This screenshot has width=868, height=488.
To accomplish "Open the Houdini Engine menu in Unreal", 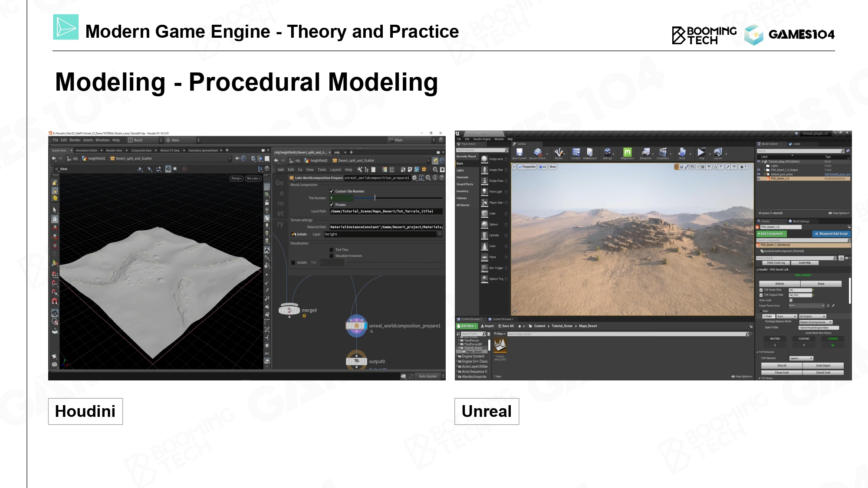I will (482, 139).
